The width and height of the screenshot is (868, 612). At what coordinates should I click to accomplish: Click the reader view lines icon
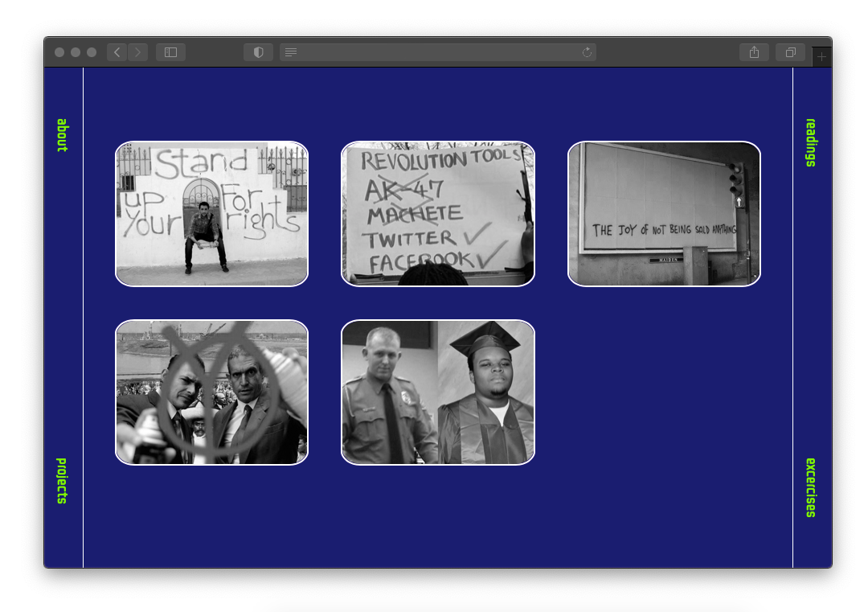point(291,52)
